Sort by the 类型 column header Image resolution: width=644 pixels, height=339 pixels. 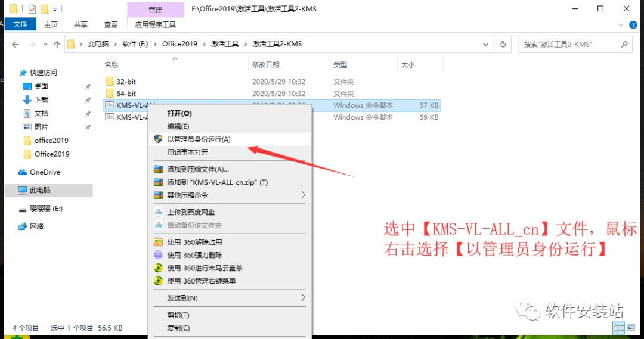coord(340,64)
